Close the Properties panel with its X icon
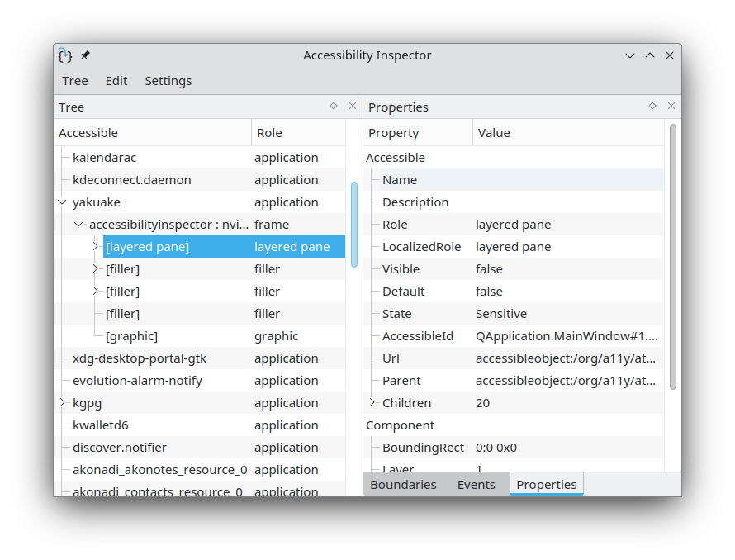The height and width of the screenshot is (560, 735). coord(671,106)
